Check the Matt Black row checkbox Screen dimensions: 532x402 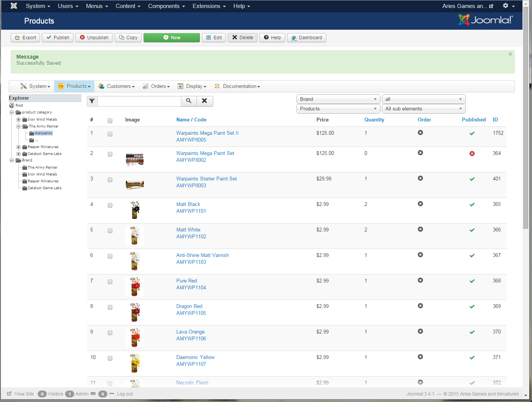pos(110,205)
